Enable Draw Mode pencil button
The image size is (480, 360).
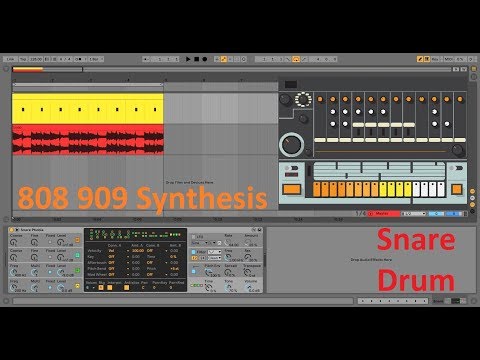(420, 59)
